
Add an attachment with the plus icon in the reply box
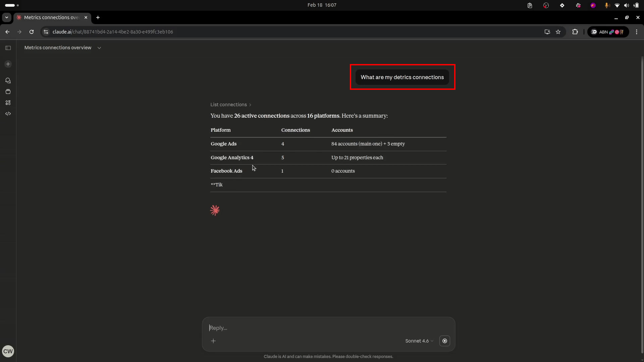click(213, 341)
